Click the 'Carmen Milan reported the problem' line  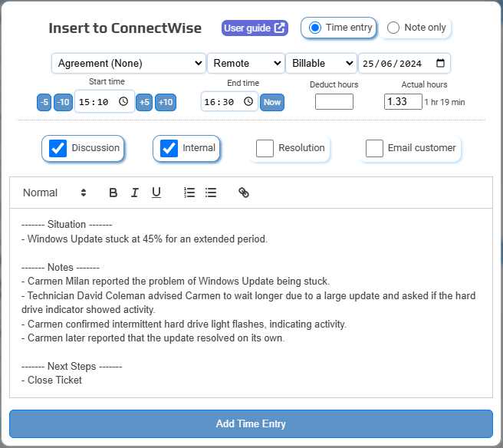tap(176, 281)
